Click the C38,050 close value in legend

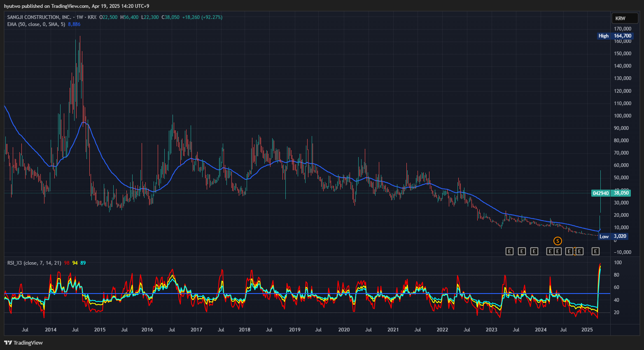170,17
